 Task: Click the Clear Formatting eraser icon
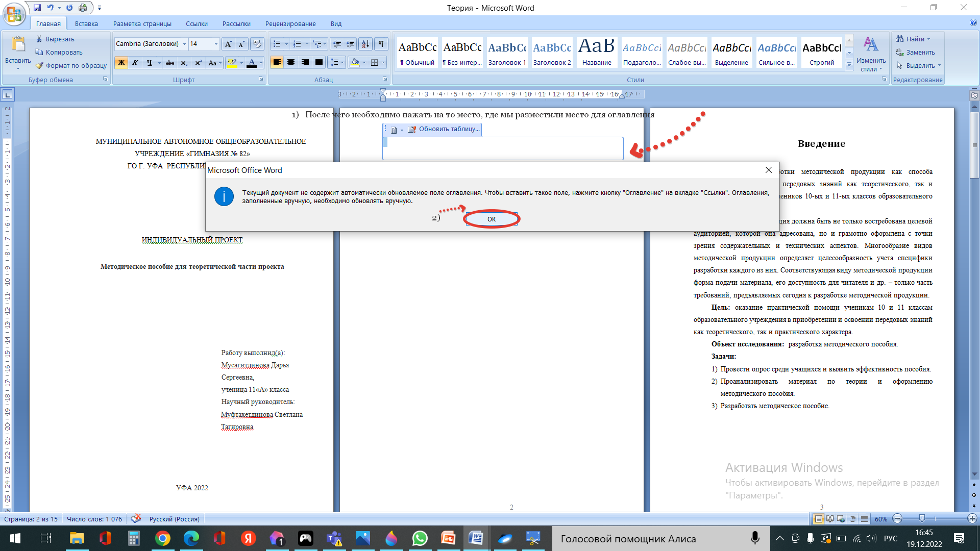click(257, 44)
